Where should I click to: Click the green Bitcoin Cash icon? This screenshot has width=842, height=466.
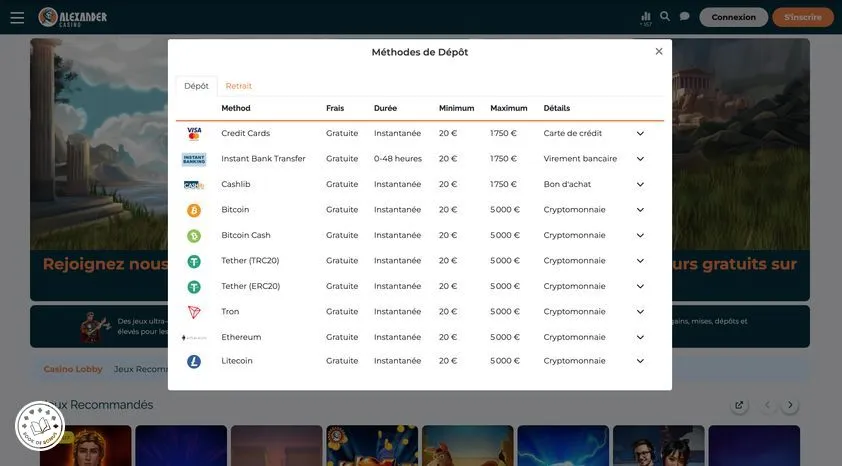click(x=194, y=236)
